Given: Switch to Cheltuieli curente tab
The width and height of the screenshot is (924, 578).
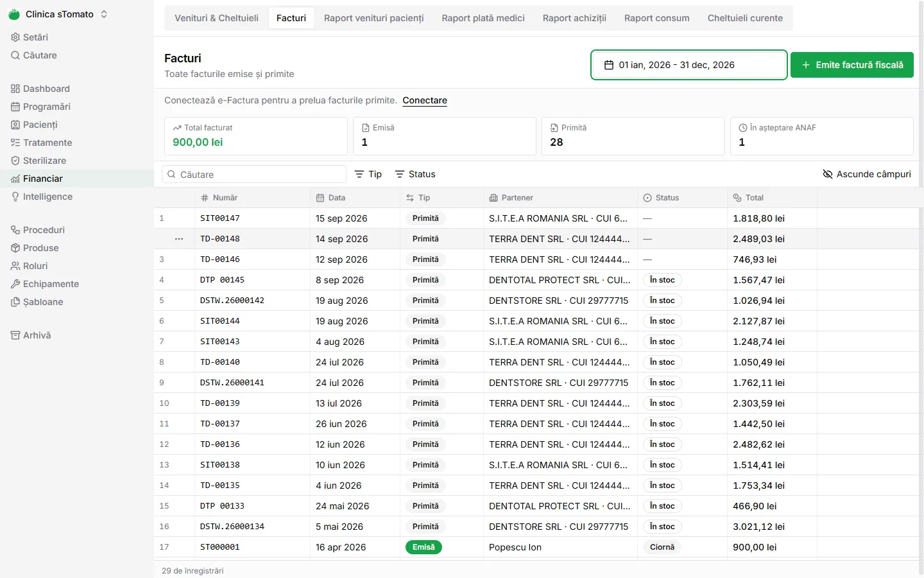Looking at the screenshot, I should [x=745, y=18].
